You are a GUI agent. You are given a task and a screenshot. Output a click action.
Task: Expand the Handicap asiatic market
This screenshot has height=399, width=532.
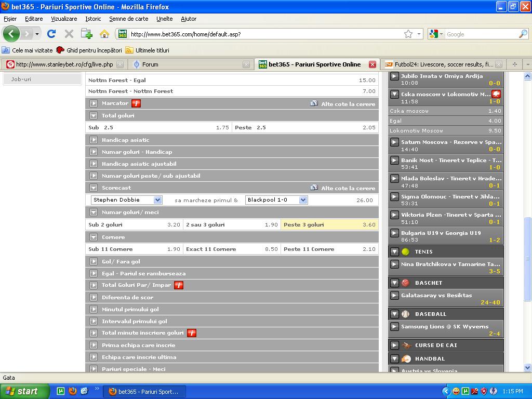(x=94, y=140)
